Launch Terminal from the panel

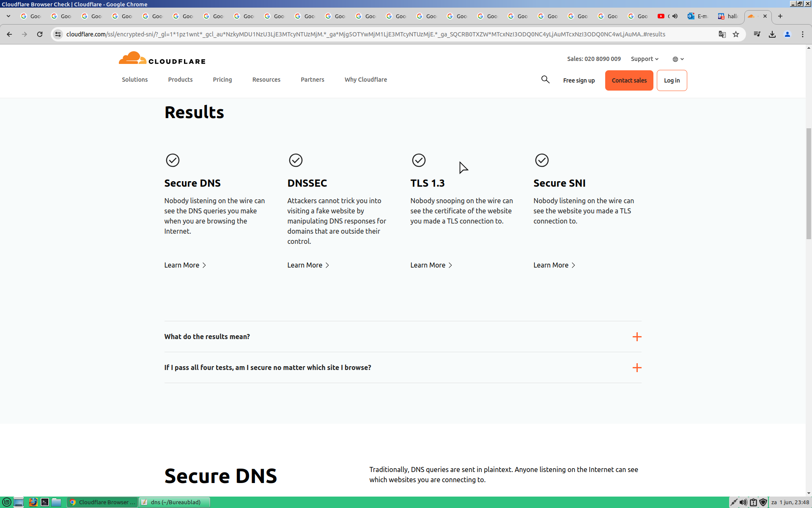[x=45, y=502]
